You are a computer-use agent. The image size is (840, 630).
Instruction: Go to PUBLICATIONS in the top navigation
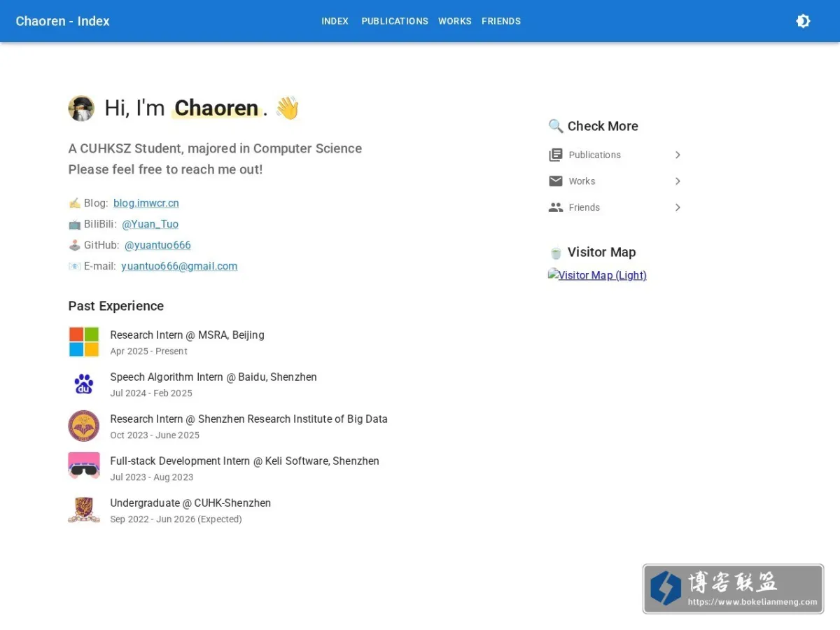(x=395, y=21)
